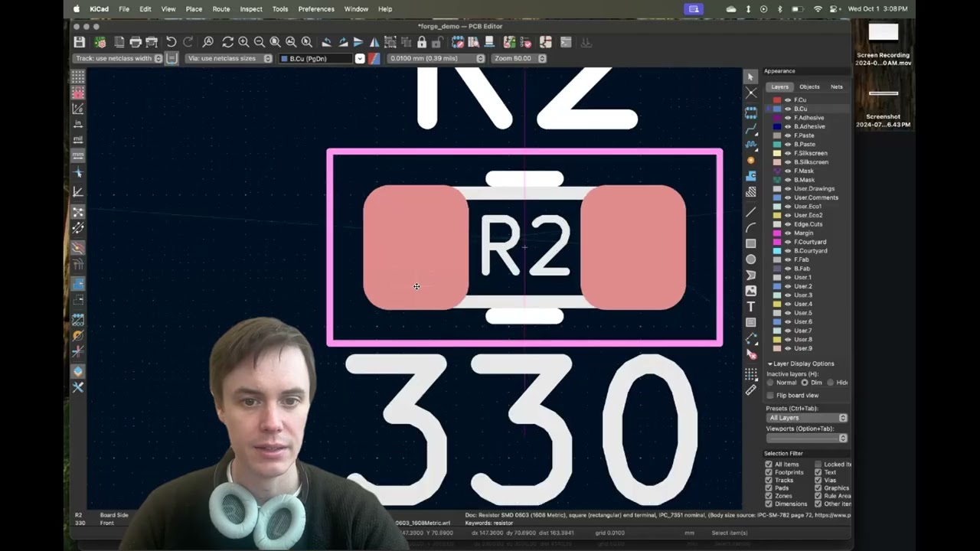The width and height of the screenshot is (980, 551).
Task: Click the Find text icon
Action: point(207,42)
